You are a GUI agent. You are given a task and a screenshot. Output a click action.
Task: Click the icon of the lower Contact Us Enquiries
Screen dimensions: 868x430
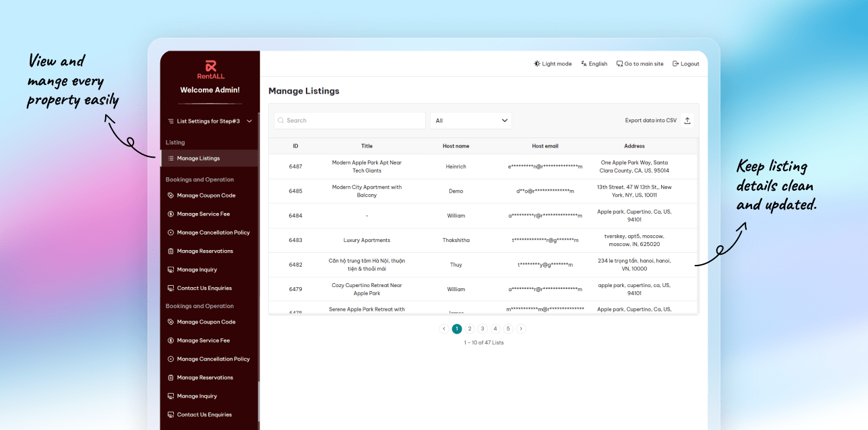(170, 414)
